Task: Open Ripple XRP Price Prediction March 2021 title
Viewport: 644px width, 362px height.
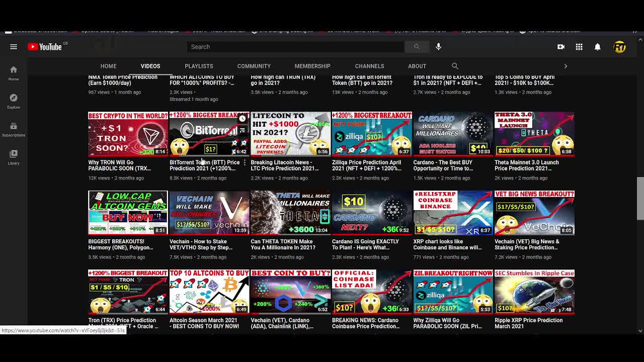Action: pos(529,323)
